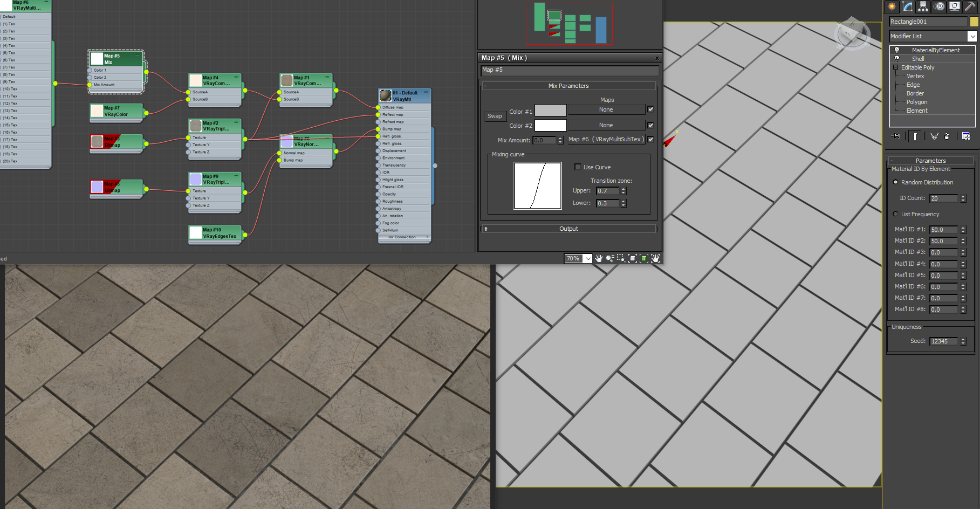This screenshot has height=509, width=980.
Task: Click the Map #5 name field
Action: pyautogui.click(x=570, y=71)
